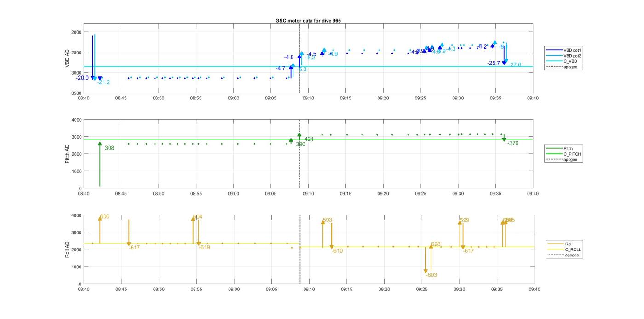Screen dimensions: 644x319
Task: Click the dotted apogee line in the Roll plot
Action: point(300,249)
